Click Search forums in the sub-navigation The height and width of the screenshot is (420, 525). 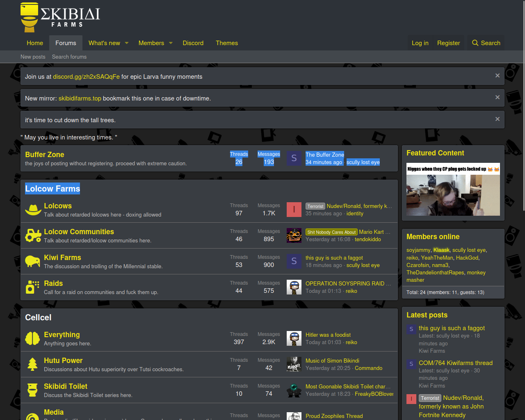click(x=69, y=57)
